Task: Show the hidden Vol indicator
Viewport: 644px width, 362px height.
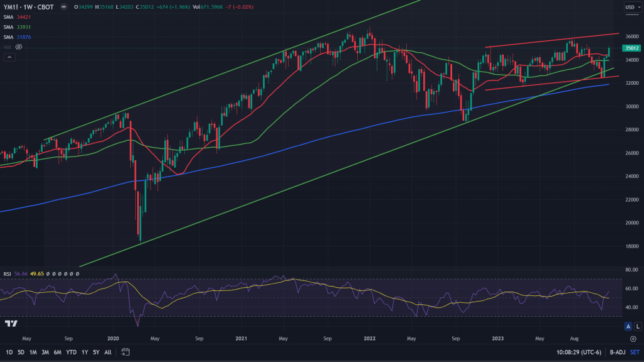Action: 19,47
